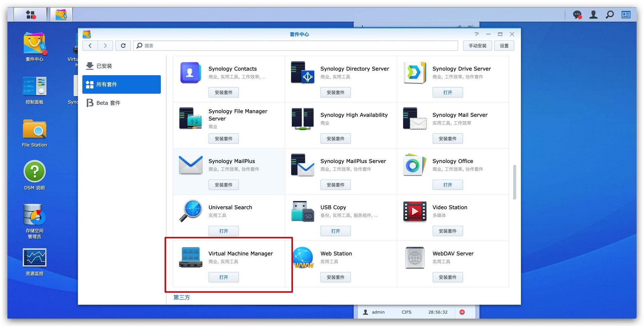The image size is (644, 326).
Task: Install Synology Directory Server
Action: pyautogui.click(x=335, y=92)
